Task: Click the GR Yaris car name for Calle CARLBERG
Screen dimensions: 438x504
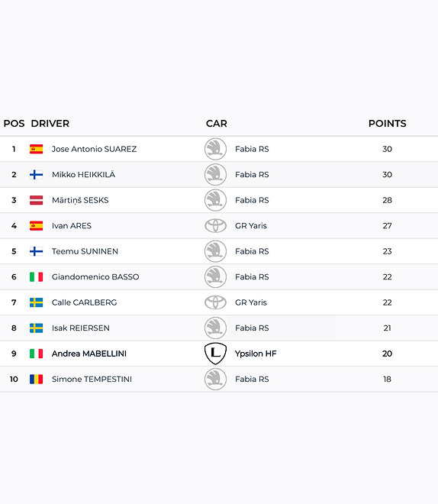Action: (251, 302)
